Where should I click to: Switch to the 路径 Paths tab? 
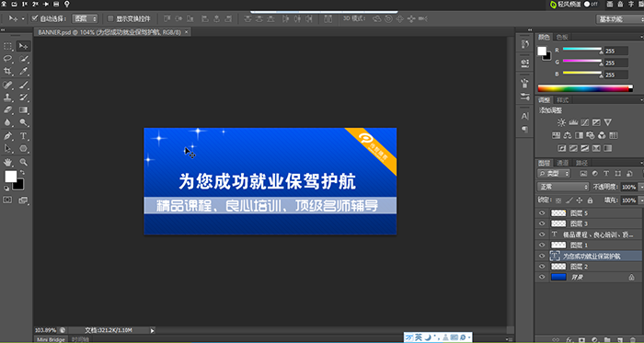coord(581,163)
